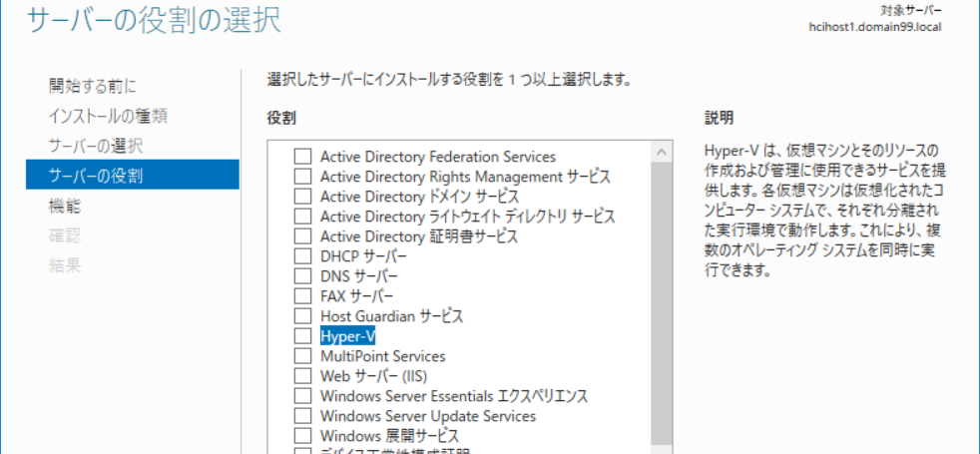This screenshot has height=454, width=980.
Task: Select Active Directory Federation Services label
Action: 438,156
